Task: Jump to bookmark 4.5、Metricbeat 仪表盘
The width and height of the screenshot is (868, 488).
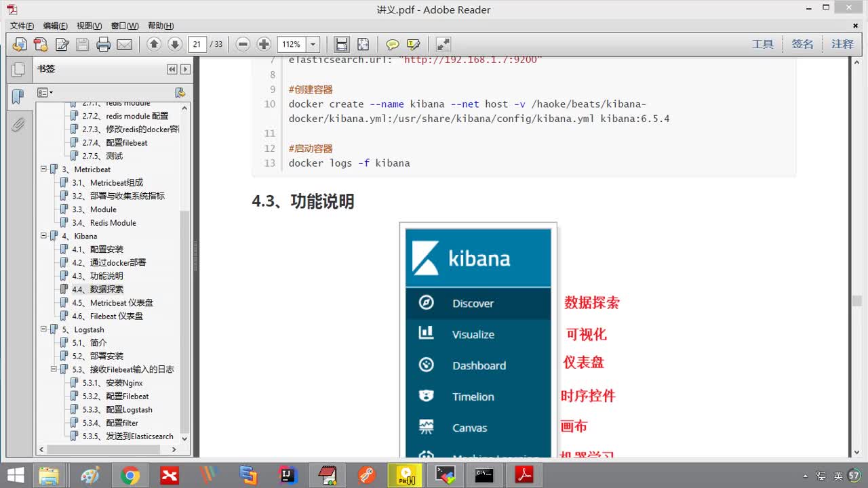Action: (113, 303)
